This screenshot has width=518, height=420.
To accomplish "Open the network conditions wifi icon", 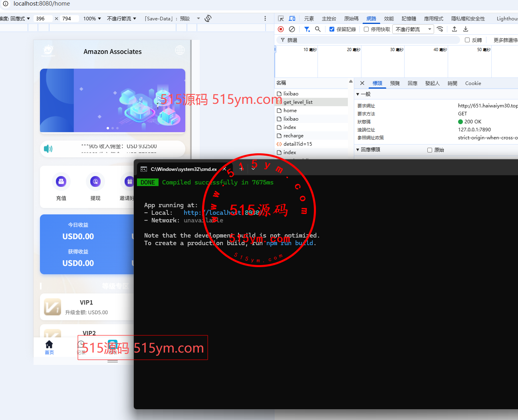I will click(440, 29).
